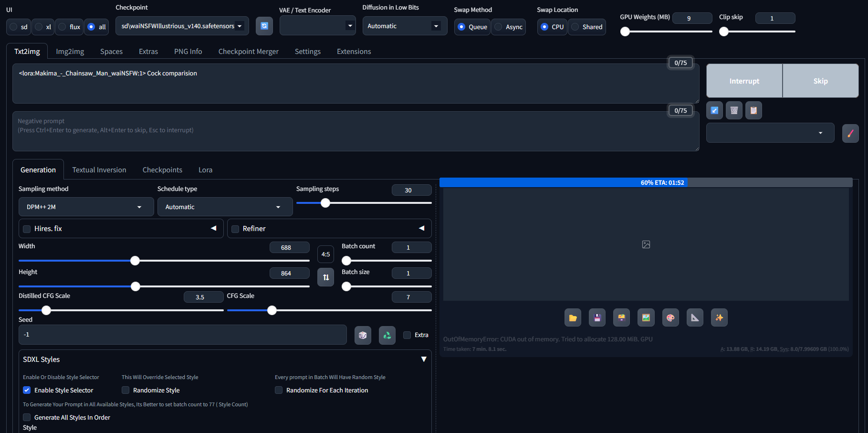Click the 4:5 aspect ratio button
The width and height of the screenshot is (868, 433).
click(x=326, y=254)
